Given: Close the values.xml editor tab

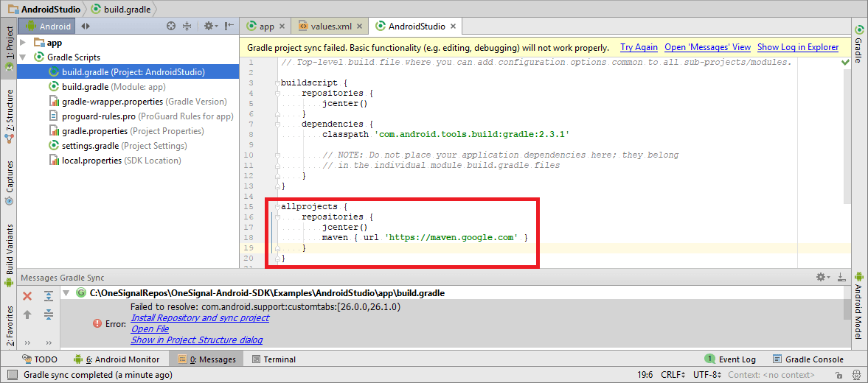Looking at the screenshot, I should [360, 26].
